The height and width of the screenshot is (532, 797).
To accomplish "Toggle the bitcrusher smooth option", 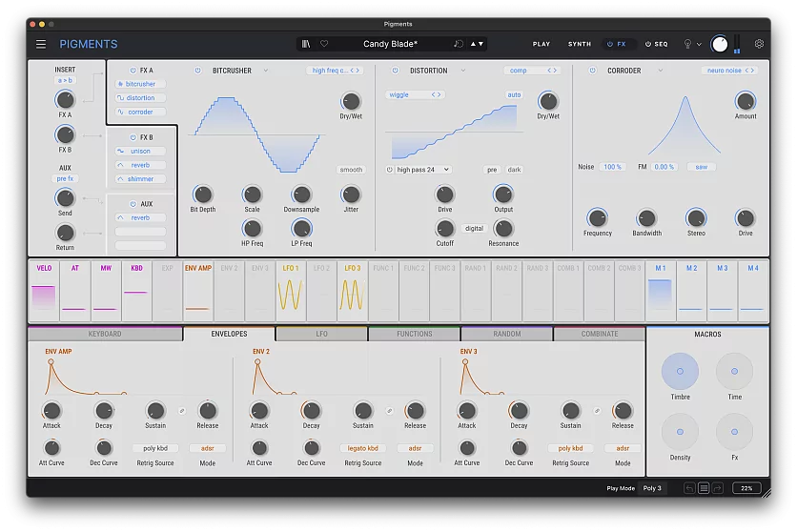I will 351,170.
